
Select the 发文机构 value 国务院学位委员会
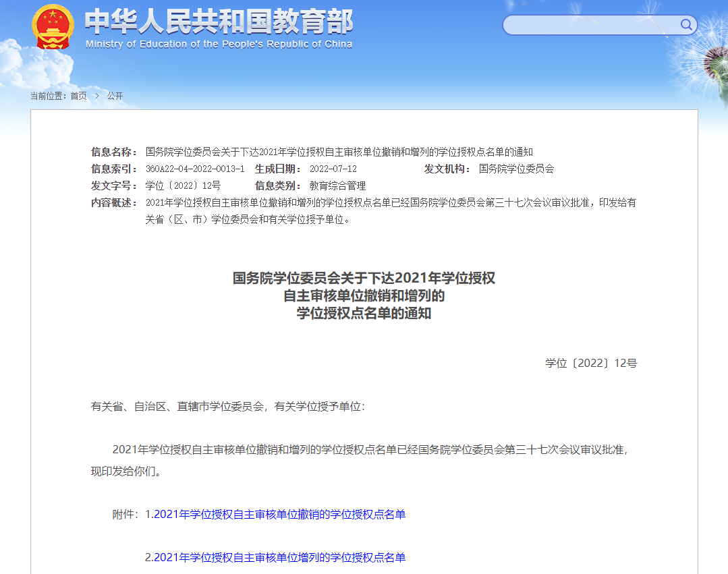point(517,169)
